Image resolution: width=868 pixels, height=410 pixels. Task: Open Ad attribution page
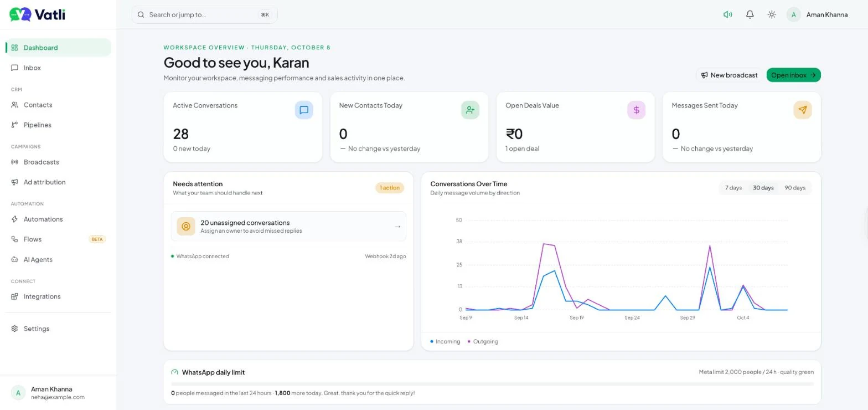[x=58, y=182]
